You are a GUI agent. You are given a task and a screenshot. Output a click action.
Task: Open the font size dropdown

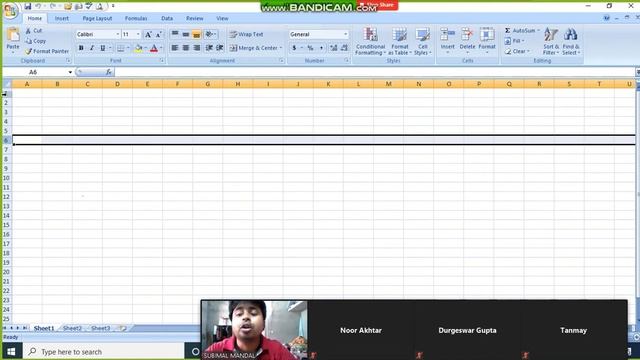click(138, 34)
